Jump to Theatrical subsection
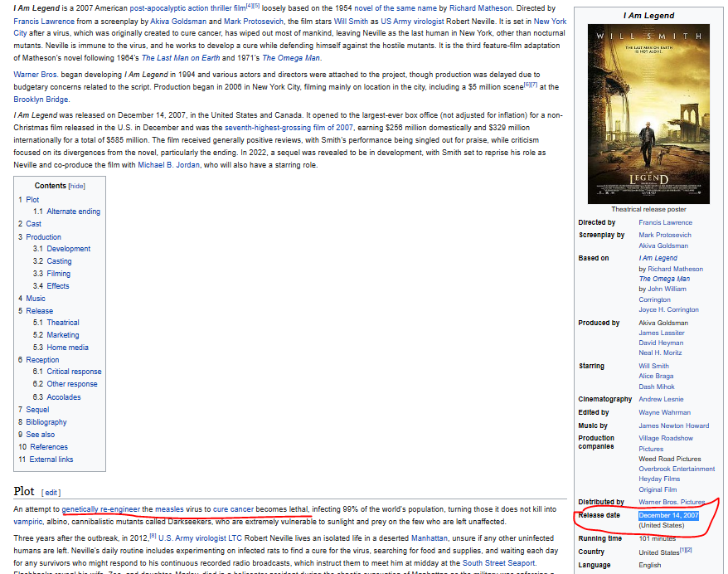728x574 pixels. 63,323
